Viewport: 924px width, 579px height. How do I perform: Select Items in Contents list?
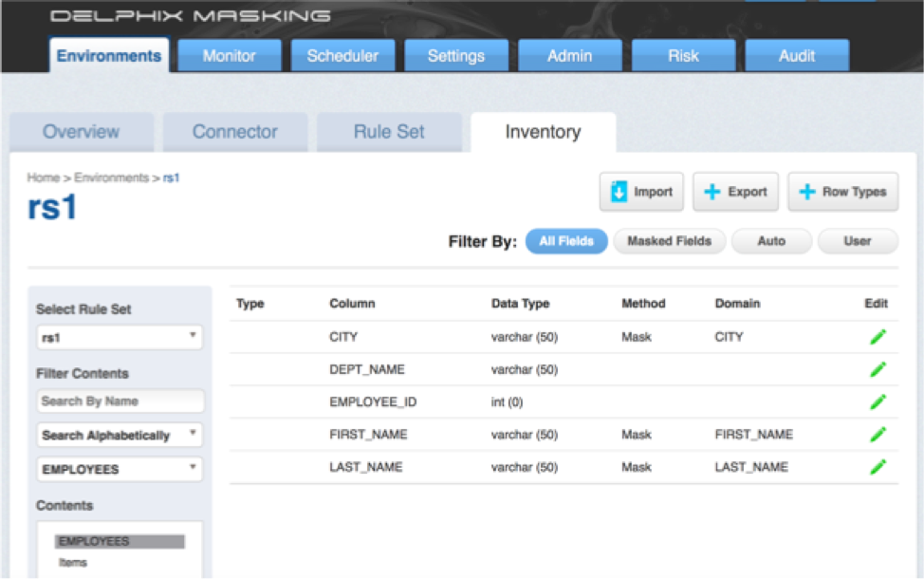point(73,563)
